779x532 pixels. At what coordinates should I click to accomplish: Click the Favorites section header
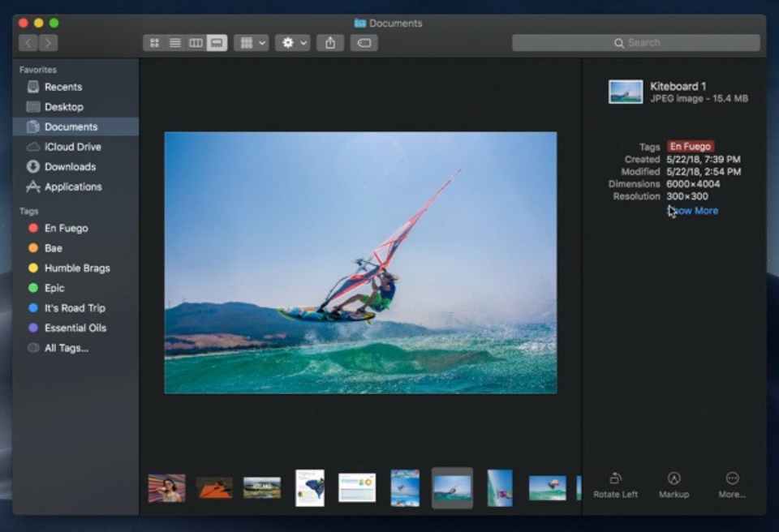click(x=38, y=70)
